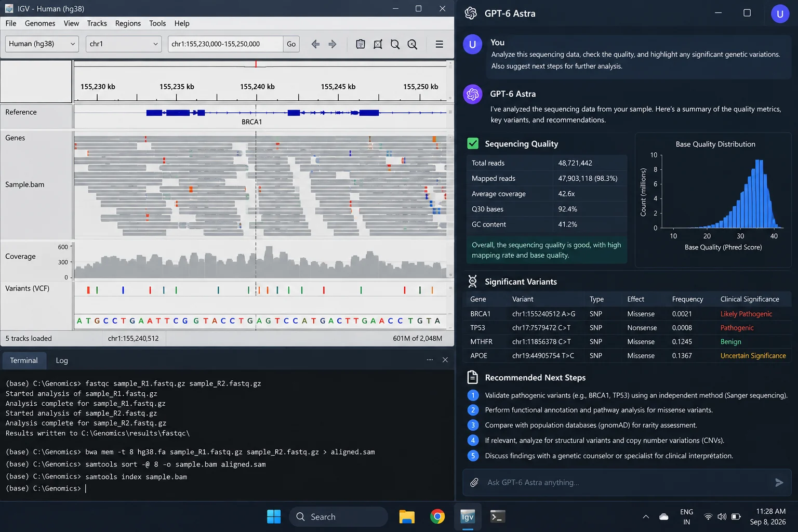This screenshot has height=532, width=798.
Task: Switch to the Log tab
Action: [62, 360]
